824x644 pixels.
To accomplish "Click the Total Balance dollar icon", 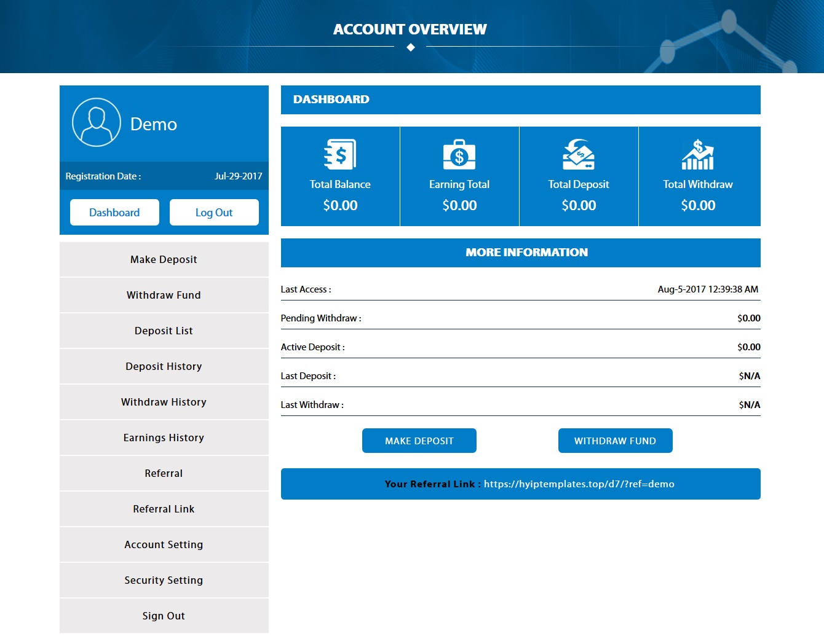I will pyautogui.click(x=340, y=154).
